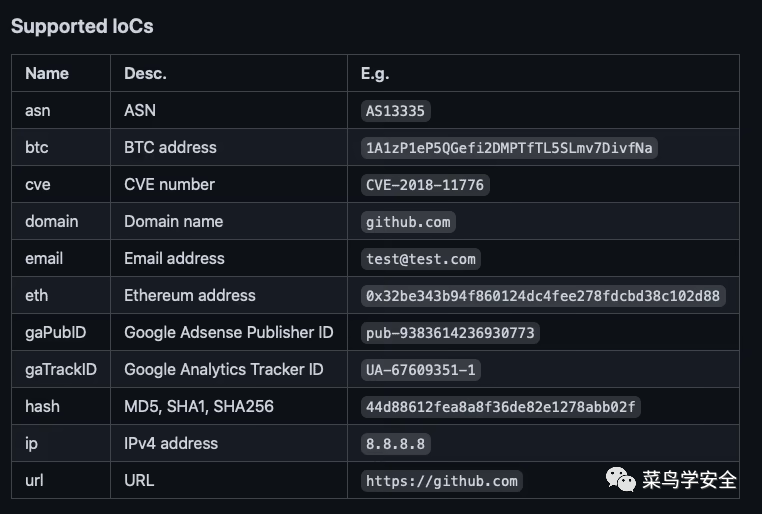Select the AS13335 code example

(x=395, y=111)
